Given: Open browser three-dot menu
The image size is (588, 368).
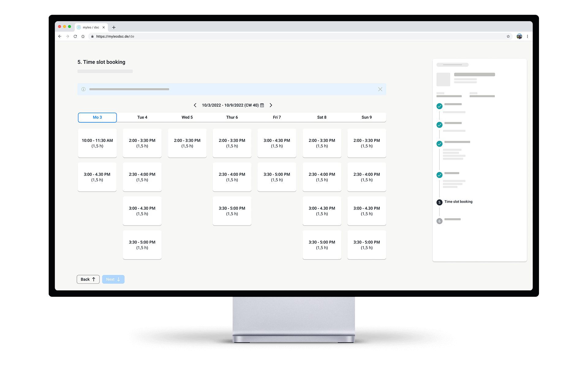Looking at the screenshot, I should pyautogui.click(x=527, y=36).
